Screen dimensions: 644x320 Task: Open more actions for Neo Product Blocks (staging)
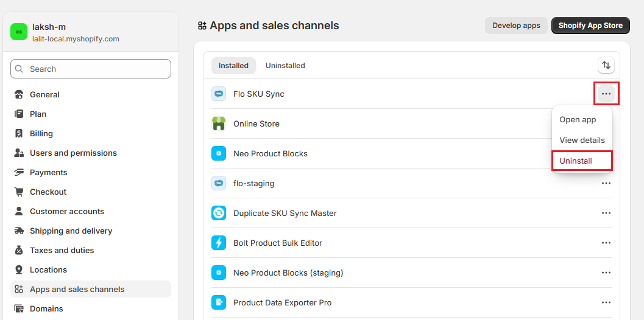coord(606,273)
